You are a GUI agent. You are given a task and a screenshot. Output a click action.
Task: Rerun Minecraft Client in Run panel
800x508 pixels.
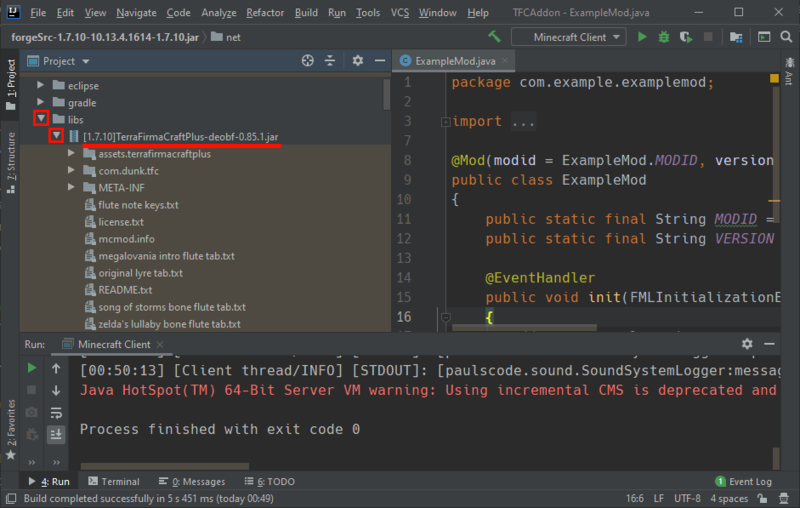tap(32, 368)
